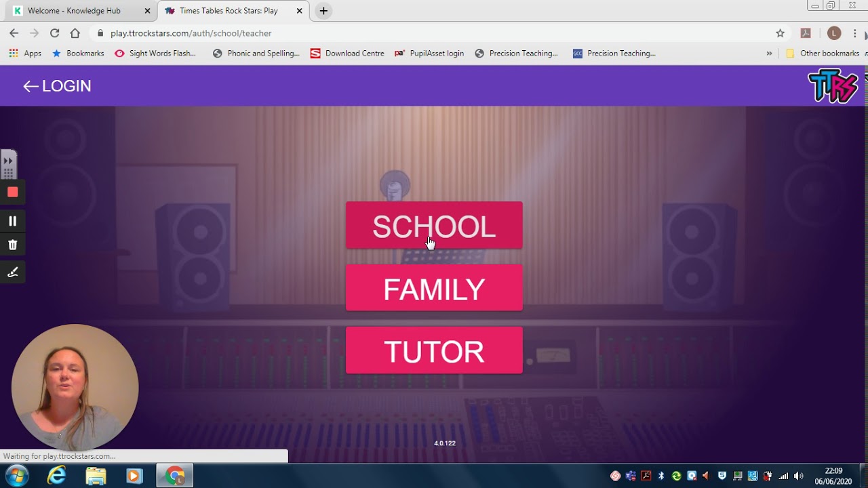Screen dimensions: 868x488
Task: Open the Phonic and Spelling bookmark
Action: (x=256, y=54)
